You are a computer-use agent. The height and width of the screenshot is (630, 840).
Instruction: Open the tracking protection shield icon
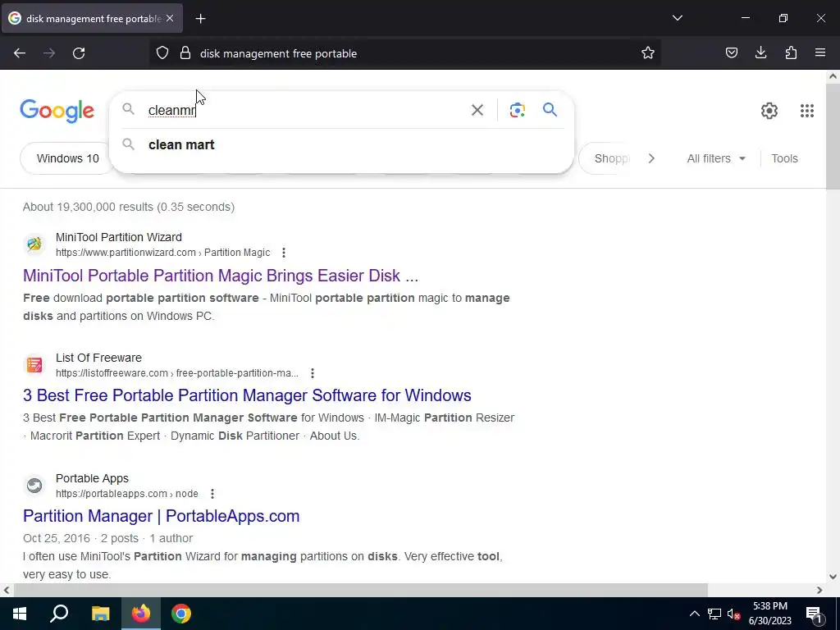tap(162, 53)
